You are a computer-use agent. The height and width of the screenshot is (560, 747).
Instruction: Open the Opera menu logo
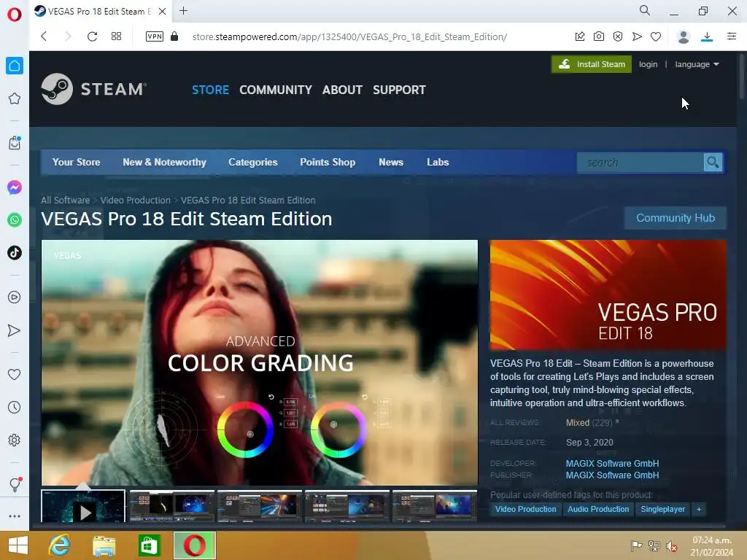tap(15, 15)
